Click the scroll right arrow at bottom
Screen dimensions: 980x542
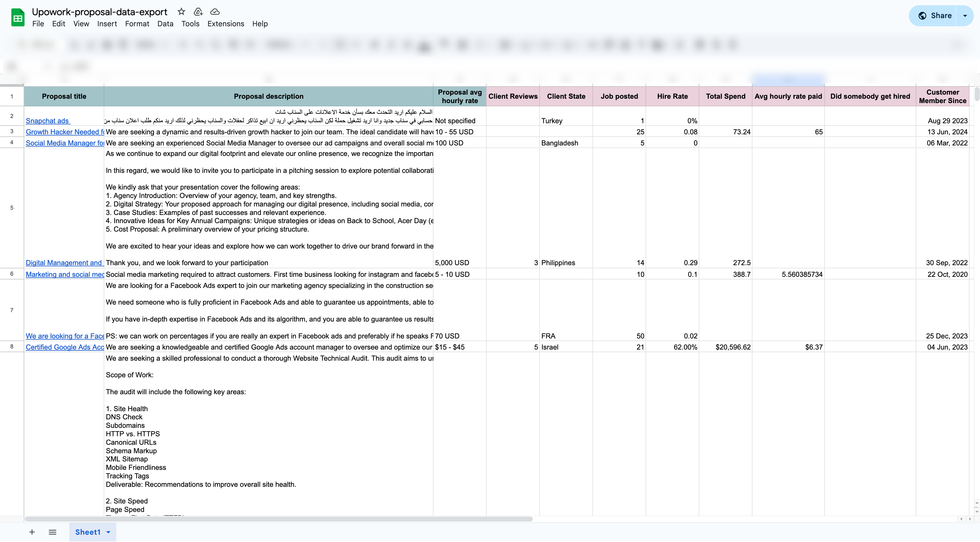(970, 519)
